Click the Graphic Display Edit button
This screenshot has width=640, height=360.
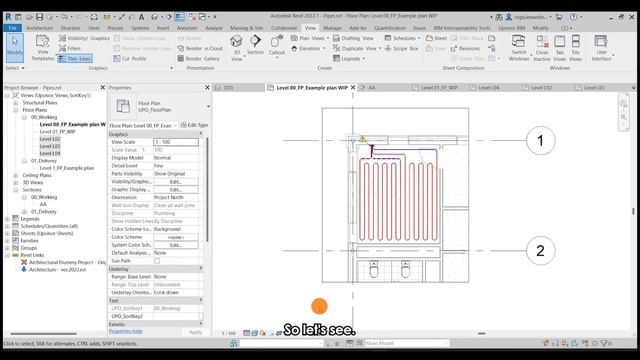[x=176, y=189]
